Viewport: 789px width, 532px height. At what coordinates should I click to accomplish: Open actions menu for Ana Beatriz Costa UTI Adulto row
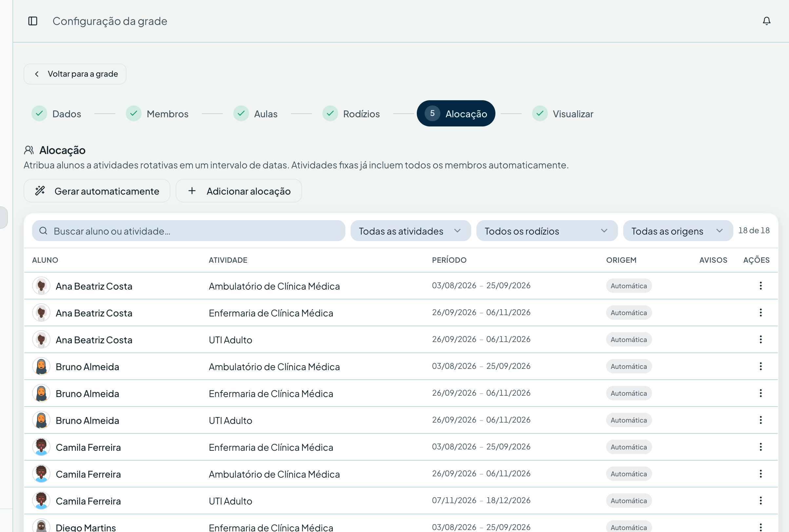coord(760,339)
